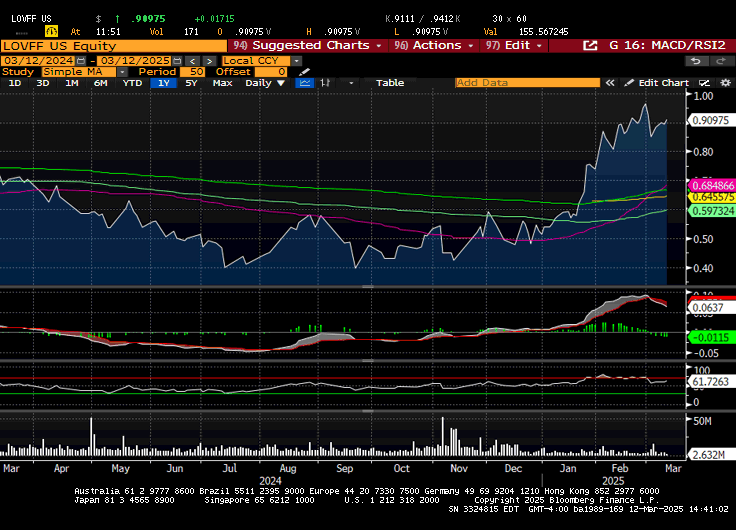Click the green moving average label 0.597324
This screenshot has width=736, height=530.
coord(712,211)
